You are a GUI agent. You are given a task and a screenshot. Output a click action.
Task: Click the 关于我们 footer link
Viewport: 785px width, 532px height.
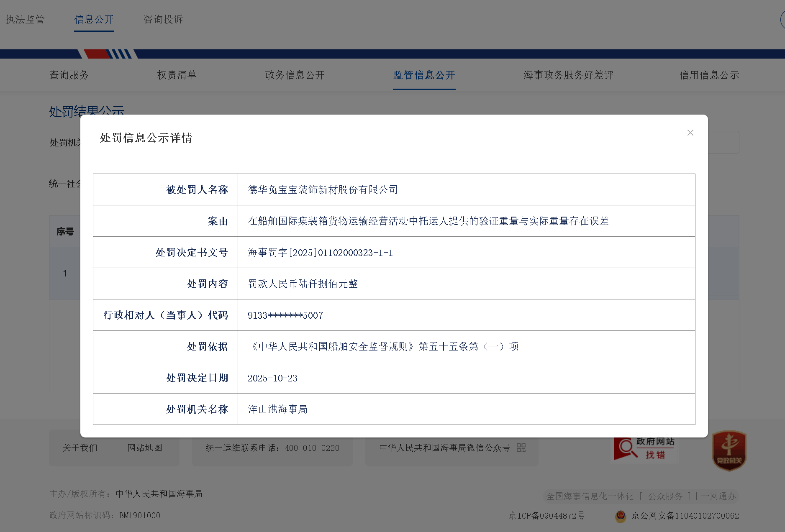(80, 448)
